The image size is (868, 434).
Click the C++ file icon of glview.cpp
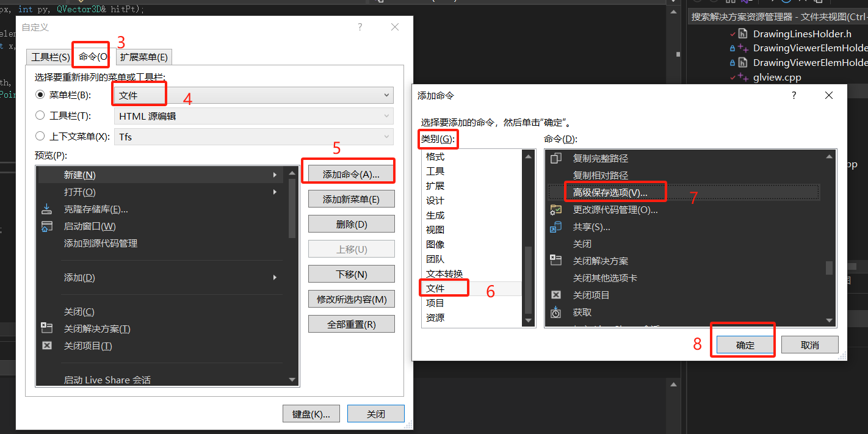[743, 77]
